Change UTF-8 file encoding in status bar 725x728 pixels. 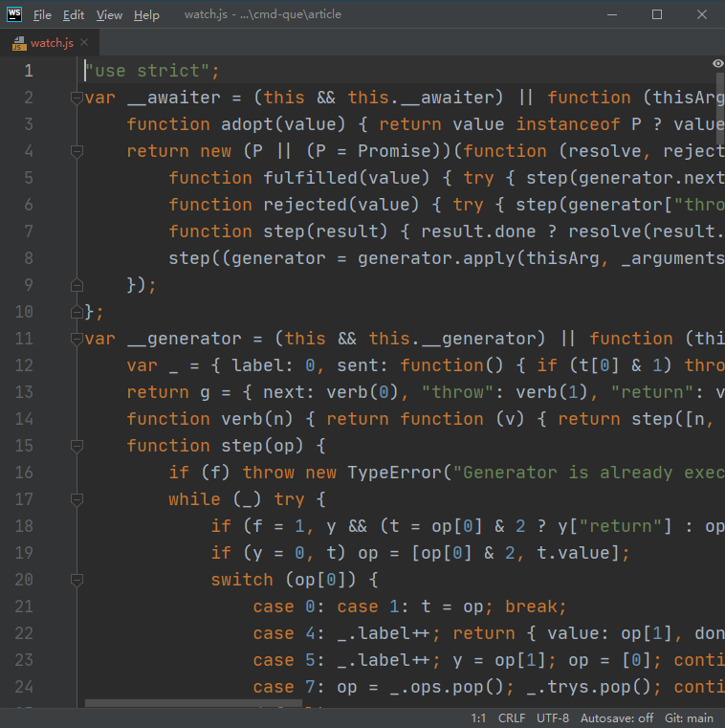tap(552, 718)
